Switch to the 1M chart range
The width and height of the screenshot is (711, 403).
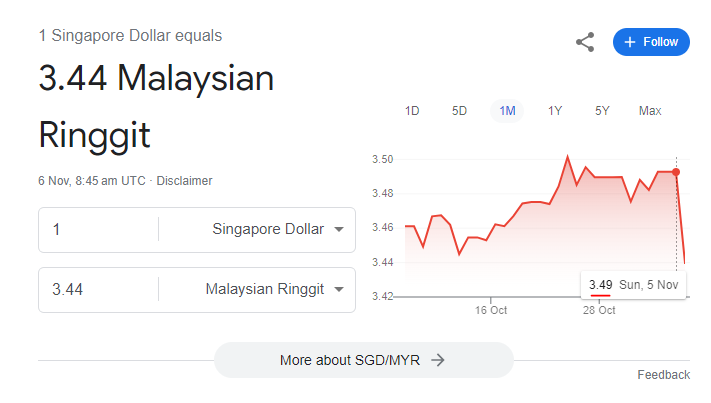coord(507,111)
